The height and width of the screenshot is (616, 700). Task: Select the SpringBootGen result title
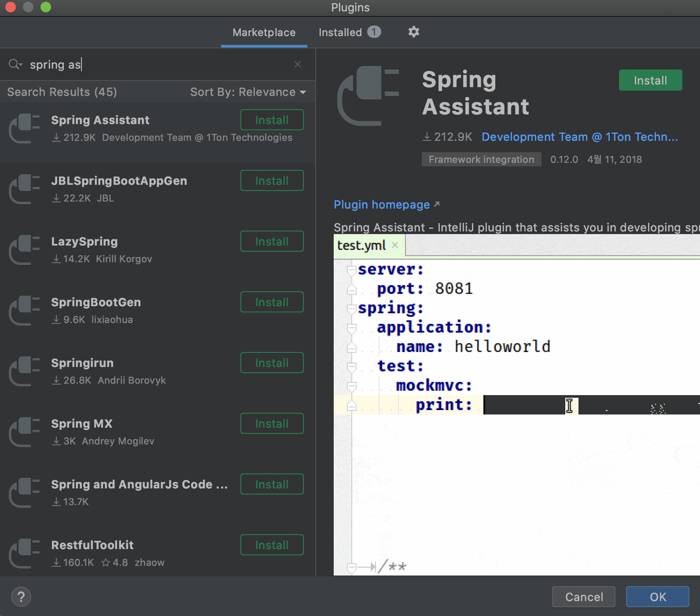point(96,302)
